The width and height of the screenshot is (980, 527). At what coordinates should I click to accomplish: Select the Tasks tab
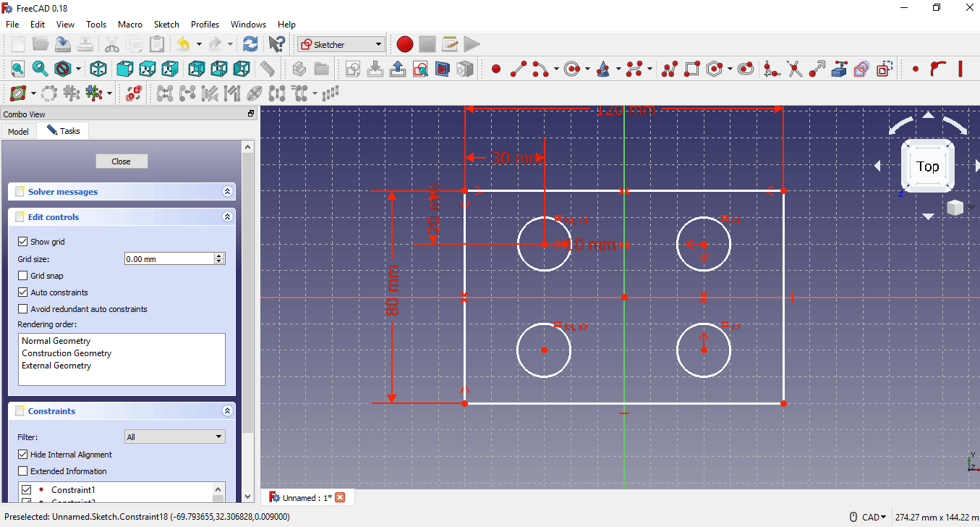coord(63,130)
